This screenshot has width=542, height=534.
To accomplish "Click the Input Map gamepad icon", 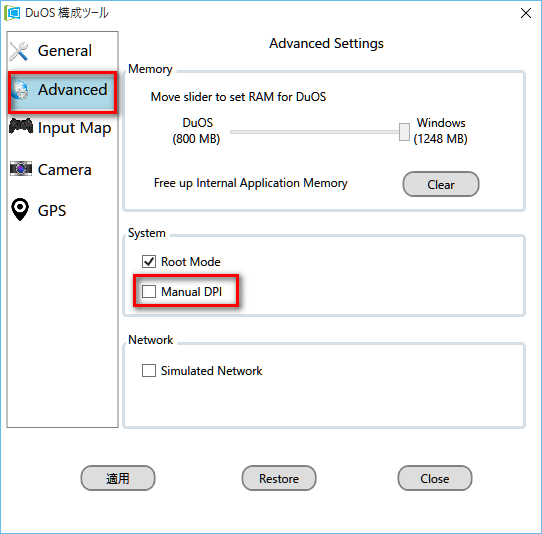I will [21, 126].
